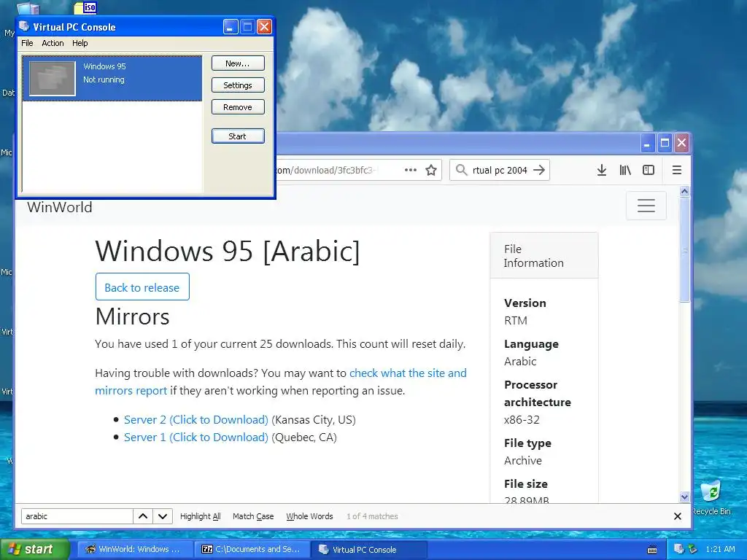Click the URL address text
Image resolution: width=747 pixels, height=560 pixels.
click(x=328, y=170)
